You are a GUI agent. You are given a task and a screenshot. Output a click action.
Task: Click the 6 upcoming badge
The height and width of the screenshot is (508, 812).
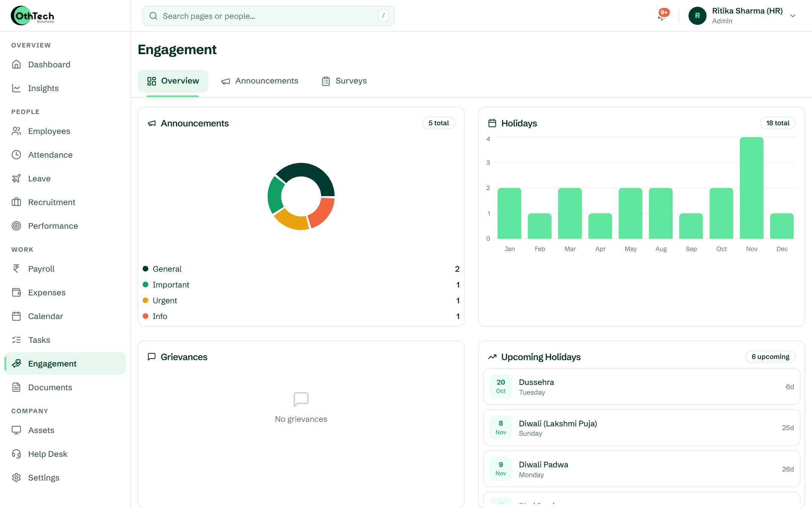770,357
